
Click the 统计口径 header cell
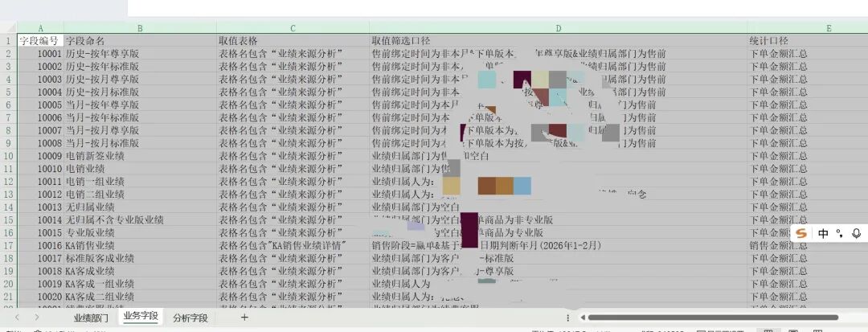[808, 41]
